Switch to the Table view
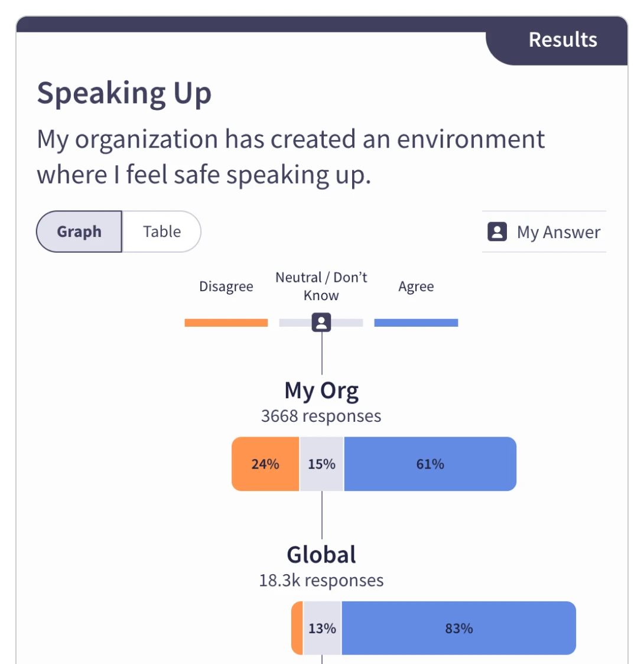The width and height of the screenshot is (644, 664). click(161, 232)
